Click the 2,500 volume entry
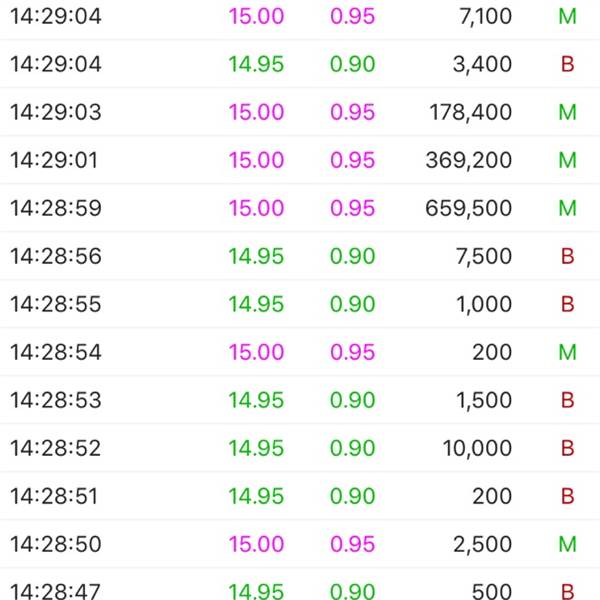This screenshot has height=600, width=600. point(482,544)
